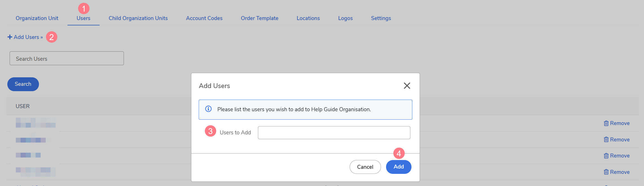Viewport: 644px width, 186px height.
Task: Click the blue Search button
Action: 23,84
